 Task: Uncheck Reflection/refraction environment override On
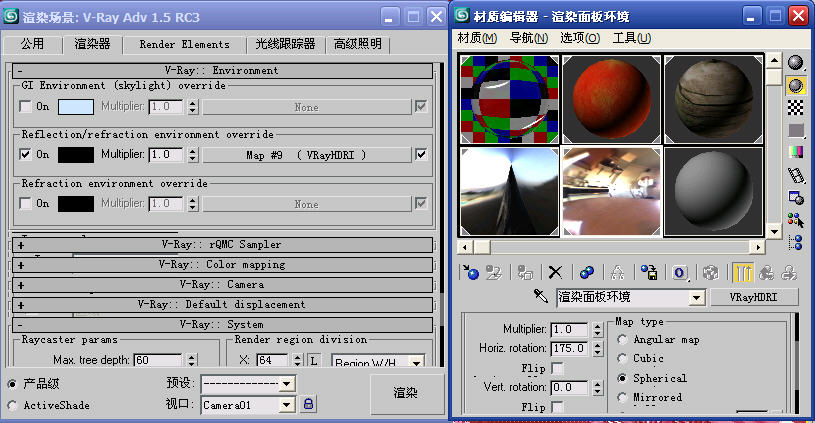(x=26, y=155)
